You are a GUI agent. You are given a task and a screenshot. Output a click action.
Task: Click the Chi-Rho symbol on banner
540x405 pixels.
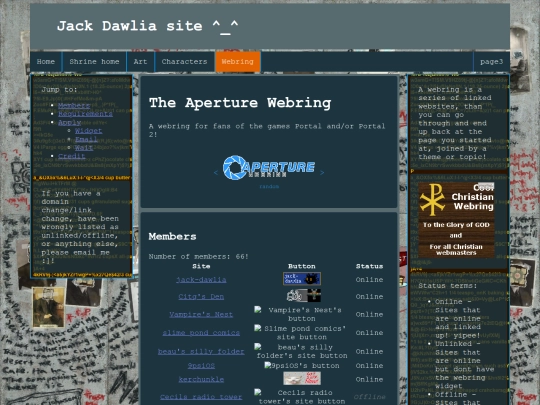[432, 199]
